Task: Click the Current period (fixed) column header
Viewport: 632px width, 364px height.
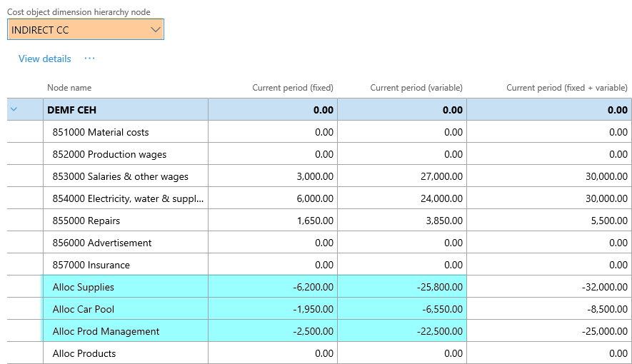Action: (x=293, y=88)
